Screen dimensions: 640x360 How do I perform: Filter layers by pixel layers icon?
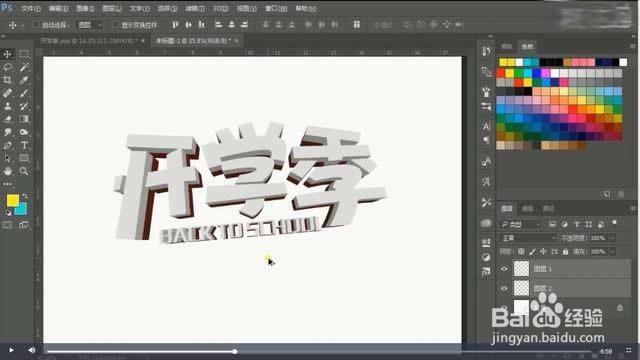tap(552, 224)
